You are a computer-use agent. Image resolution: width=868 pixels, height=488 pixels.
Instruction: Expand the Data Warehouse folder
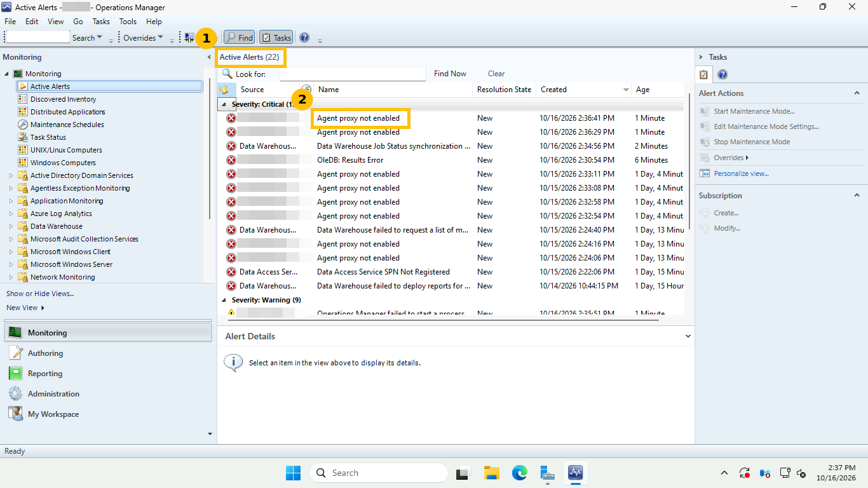point(11,226)
